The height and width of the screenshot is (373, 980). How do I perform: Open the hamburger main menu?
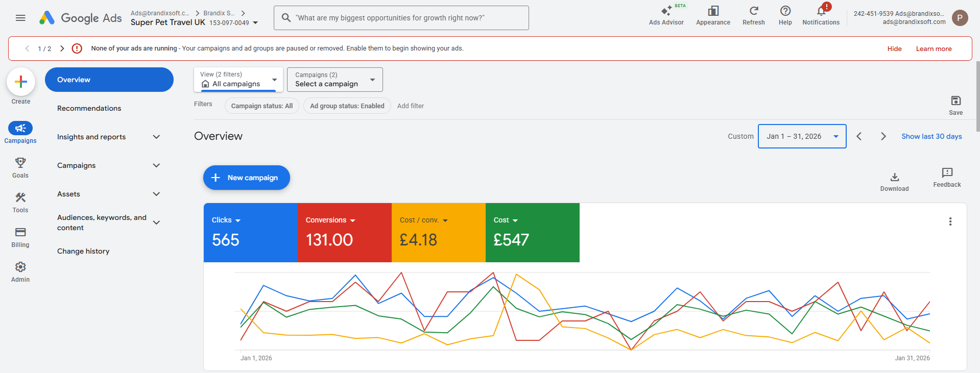tap(20, 18)
